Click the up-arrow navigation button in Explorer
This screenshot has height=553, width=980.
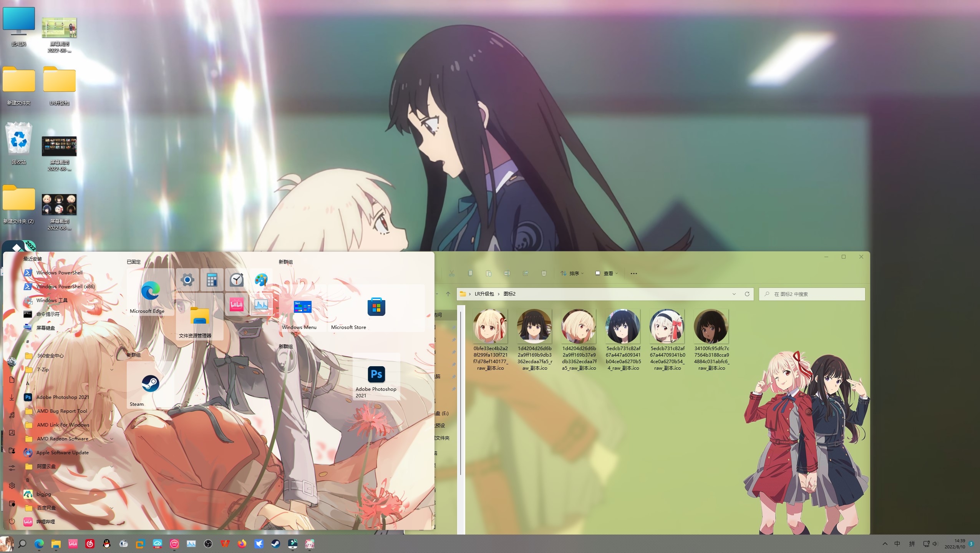click(448, 294)
